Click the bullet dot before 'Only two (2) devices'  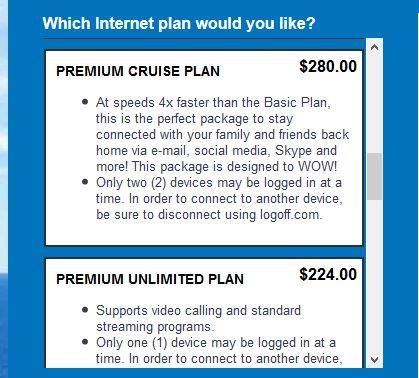[x=85, y=182]
